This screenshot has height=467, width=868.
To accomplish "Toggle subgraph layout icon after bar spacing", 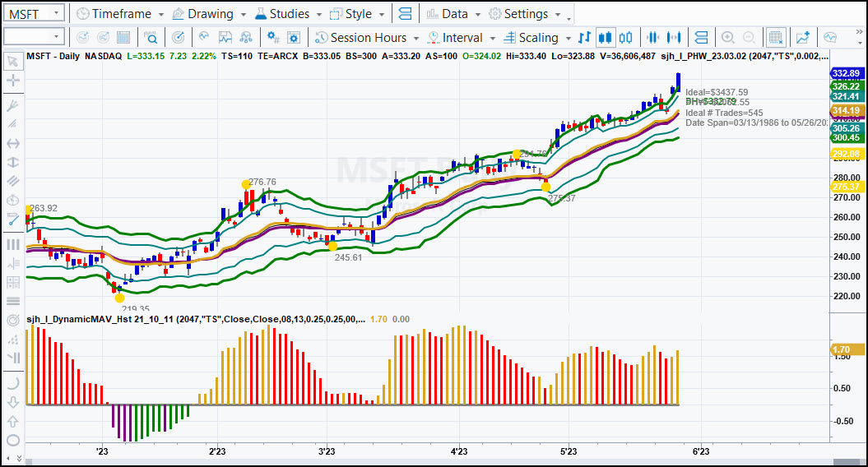I will (701, 38).
